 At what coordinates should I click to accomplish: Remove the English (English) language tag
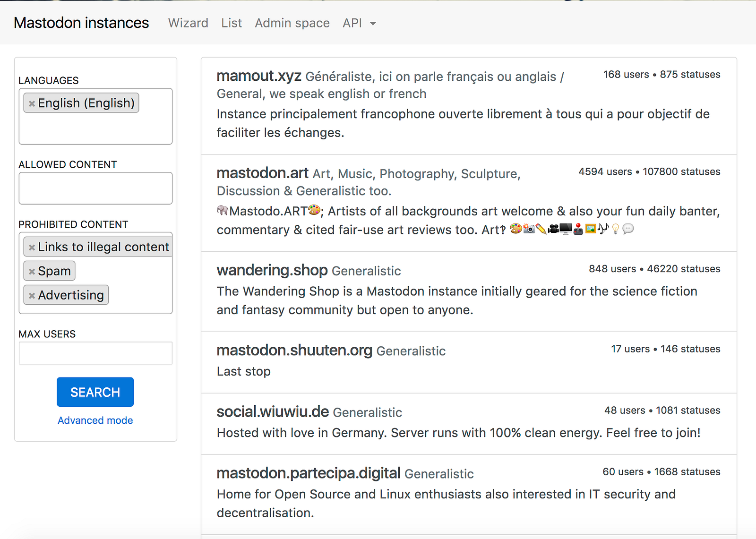(x=32, y=103)
